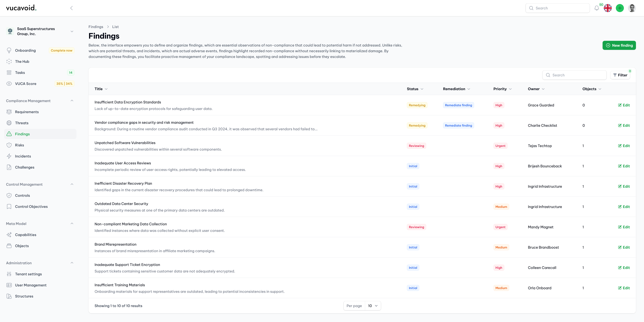
Task: Edit the Unpatched Software Vulnerabilities finding
Action: pyautogui.click(x=624, y=146)
